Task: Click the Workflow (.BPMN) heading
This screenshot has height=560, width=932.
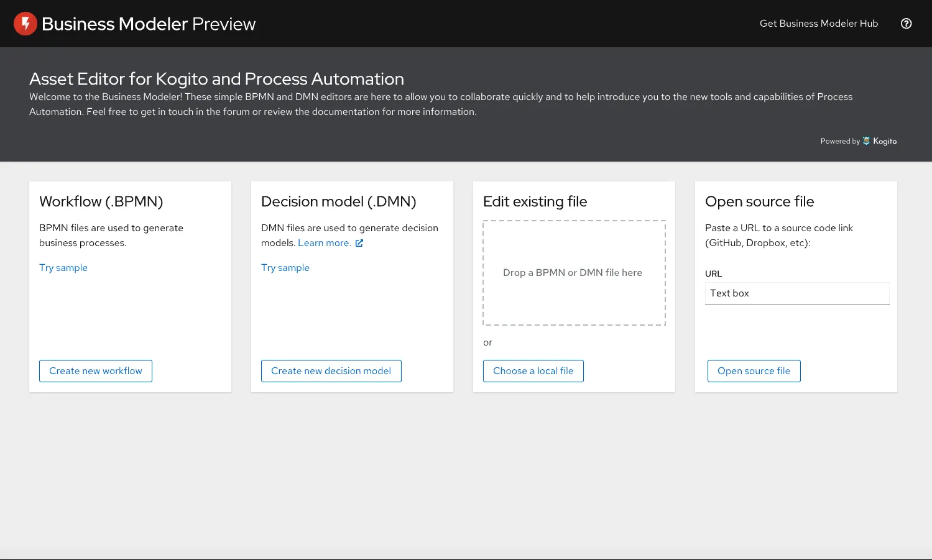Action: coord(101,201)
